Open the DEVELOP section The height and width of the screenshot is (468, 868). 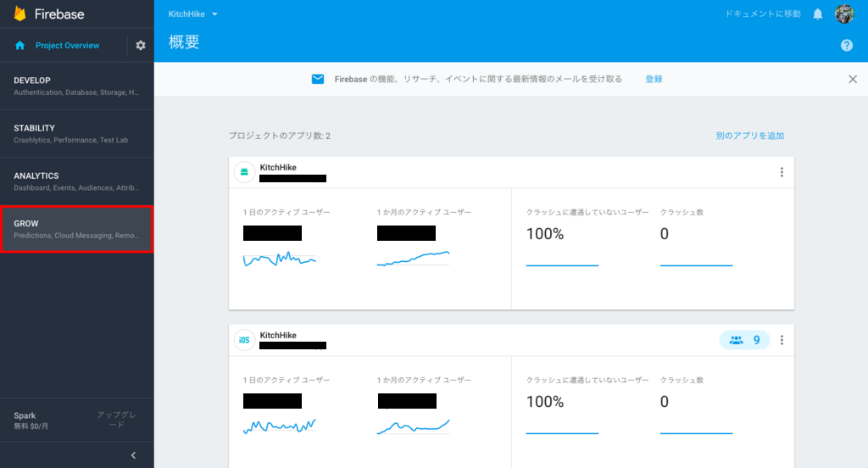click(77, 86)
